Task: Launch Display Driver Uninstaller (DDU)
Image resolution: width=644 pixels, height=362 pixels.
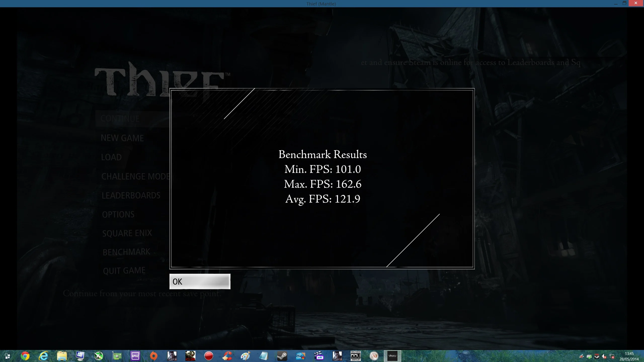Action: coord(356,356)
